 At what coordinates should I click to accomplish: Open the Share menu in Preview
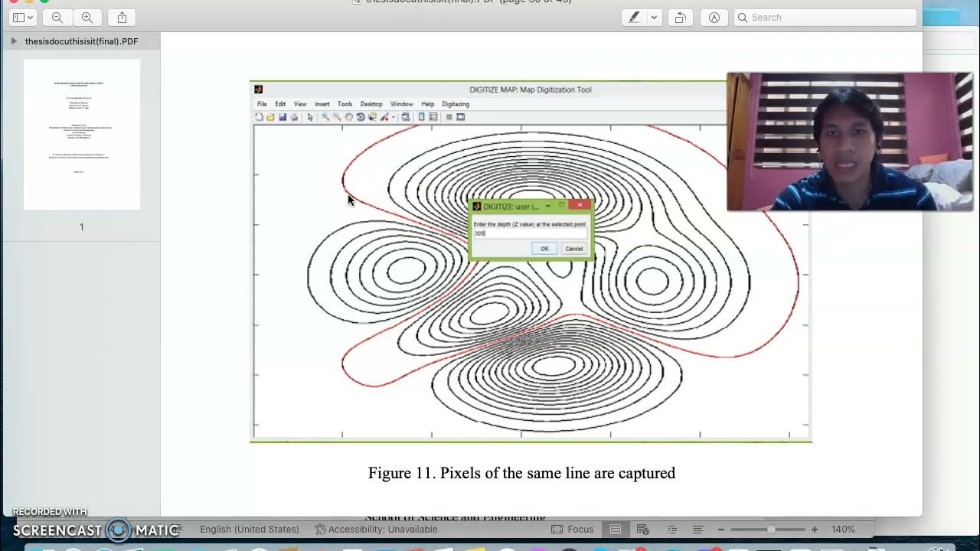[122, 18]
